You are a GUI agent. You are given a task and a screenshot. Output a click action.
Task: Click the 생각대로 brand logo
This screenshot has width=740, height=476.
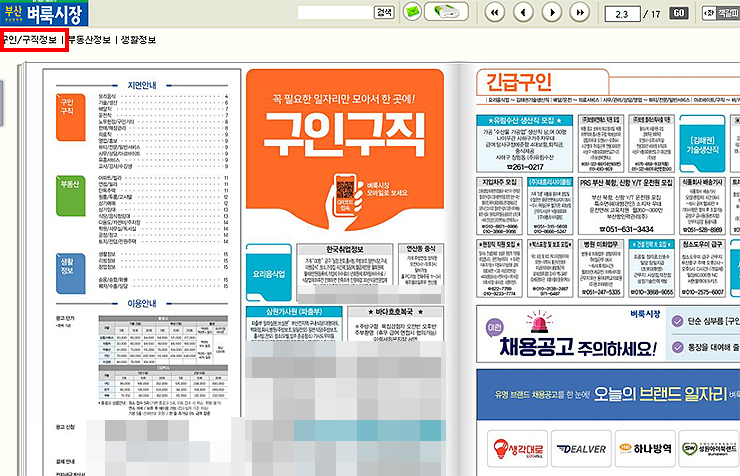coord(517,449)
